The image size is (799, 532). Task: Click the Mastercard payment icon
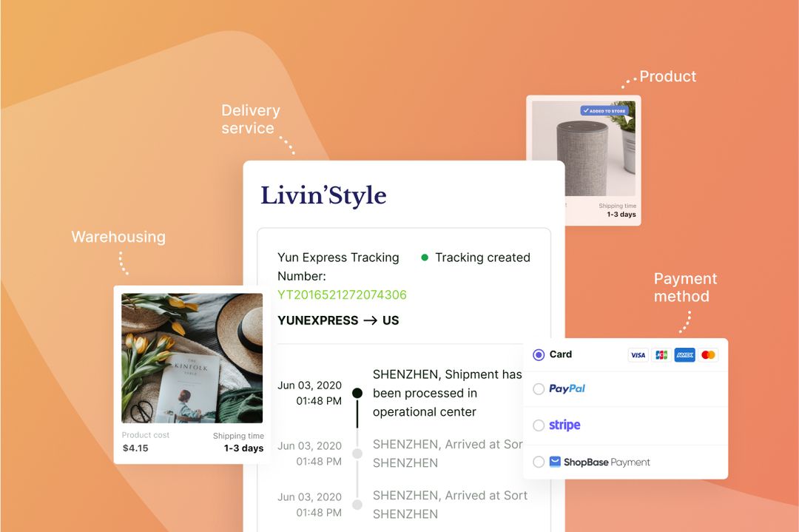tap(708, 355)
